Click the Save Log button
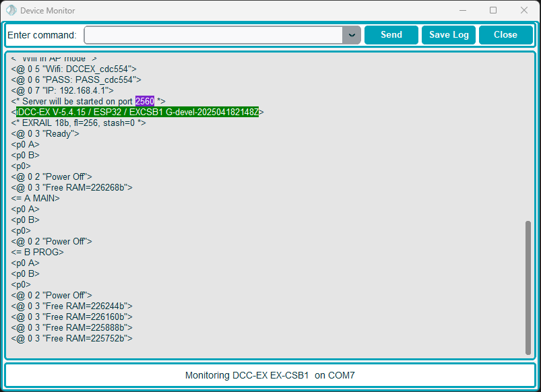 click(x=449, y=35)
